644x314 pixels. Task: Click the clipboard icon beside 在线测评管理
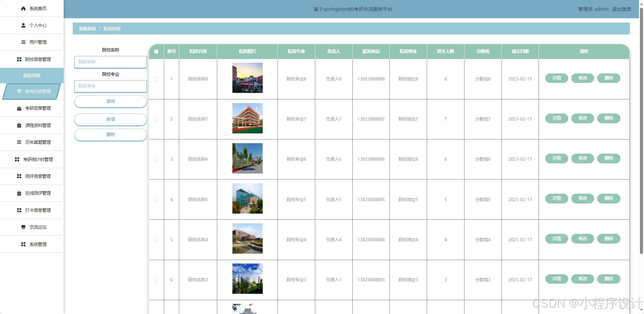pyautogui.click(x=19, y=193)
